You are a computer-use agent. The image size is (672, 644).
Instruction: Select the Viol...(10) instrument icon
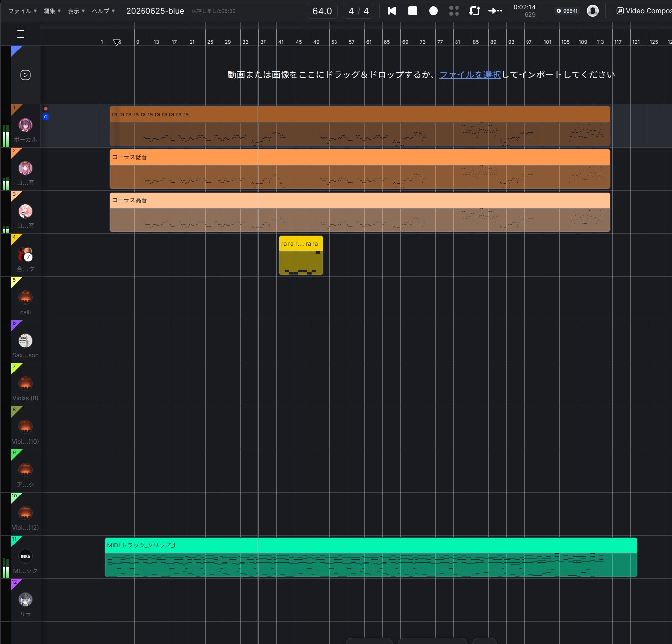pos(25,427)
